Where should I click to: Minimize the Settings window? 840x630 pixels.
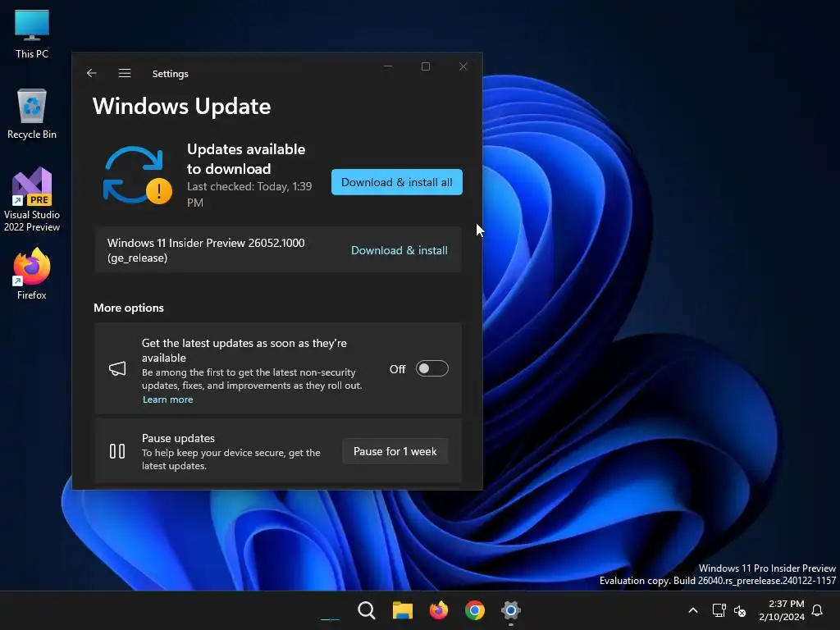(388, 66)
